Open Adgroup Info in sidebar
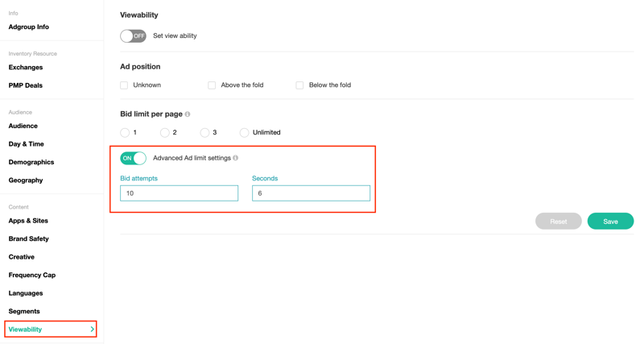The image size is (644, 344). 29,27
